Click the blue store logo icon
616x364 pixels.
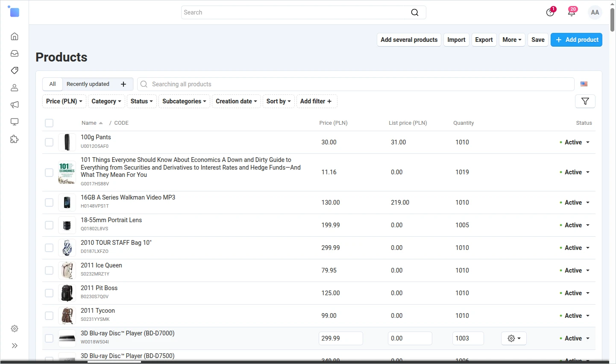click(x=14, y=12)
